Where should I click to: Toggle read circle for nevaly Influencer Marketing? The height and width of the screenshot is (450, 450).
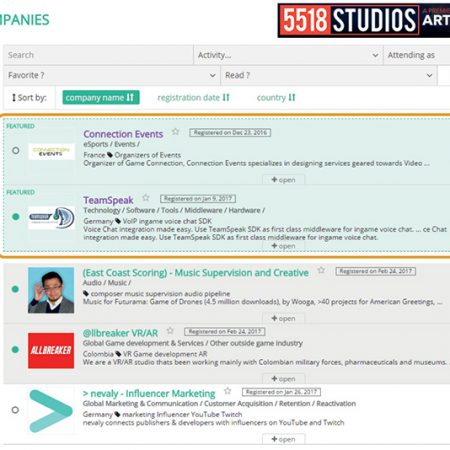tap(15, 410)
